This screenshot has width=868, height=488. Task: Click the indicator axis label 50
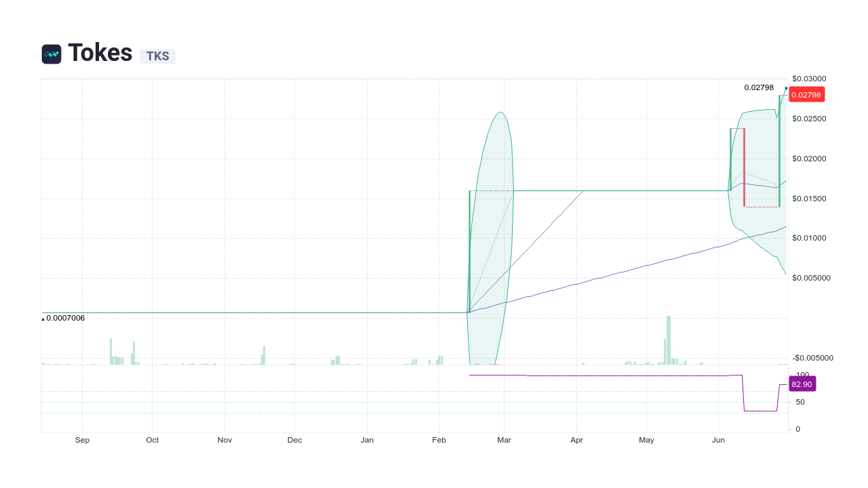800,402
